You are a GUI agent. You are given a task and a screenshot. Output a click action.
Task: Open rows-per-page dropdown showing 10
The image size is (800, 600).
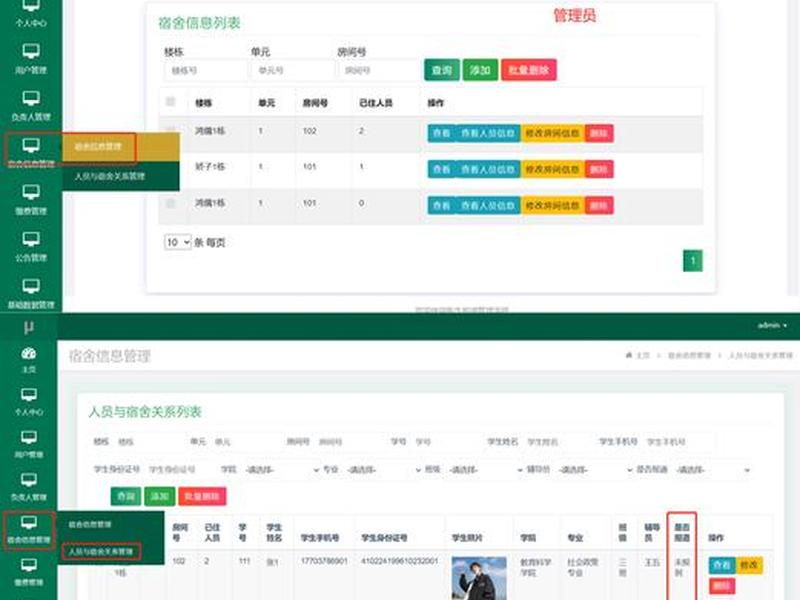[178, 242]
